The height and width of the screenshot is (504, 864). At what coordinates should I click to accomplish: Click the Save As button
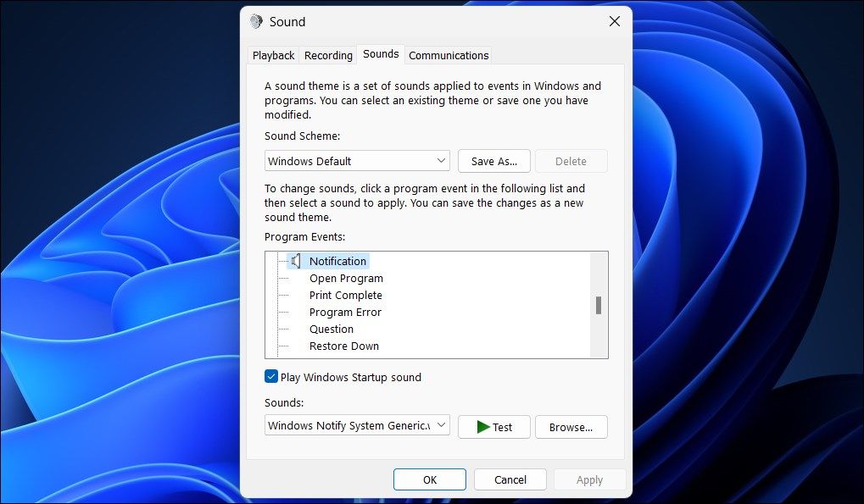click(493, 160)
